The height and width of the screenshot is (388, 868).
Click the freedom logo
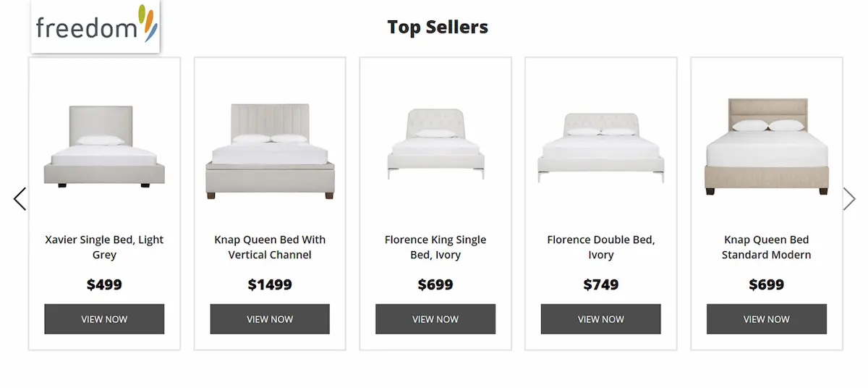click(x=95, y=26)
